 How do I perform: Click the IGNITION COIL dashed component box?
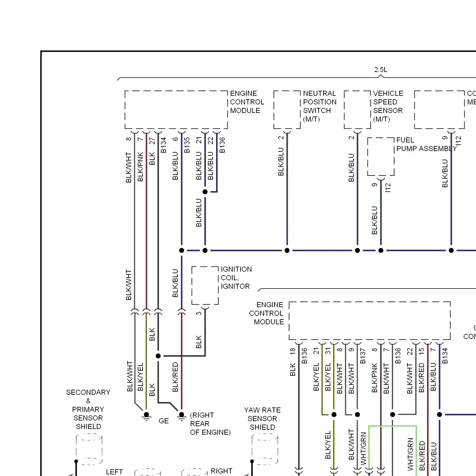(205, 286)
